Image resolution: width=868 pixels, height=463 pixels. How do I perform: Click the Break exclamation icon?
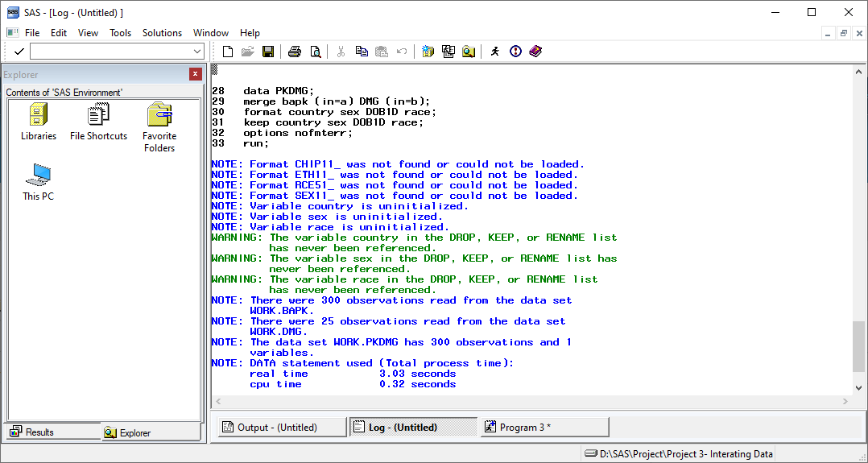tap(515, 52)
